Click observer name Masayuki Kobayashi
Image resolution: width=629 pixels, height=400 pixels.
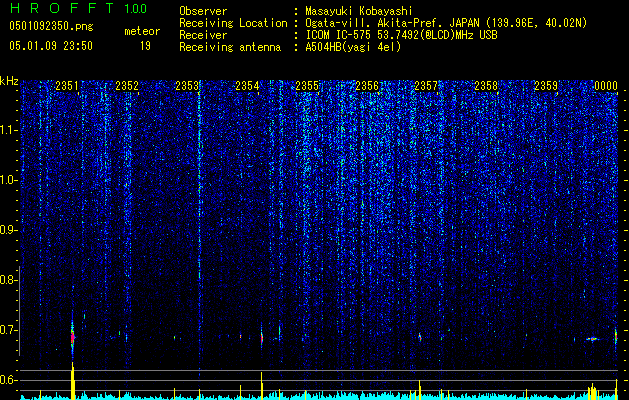pos(359,11)
